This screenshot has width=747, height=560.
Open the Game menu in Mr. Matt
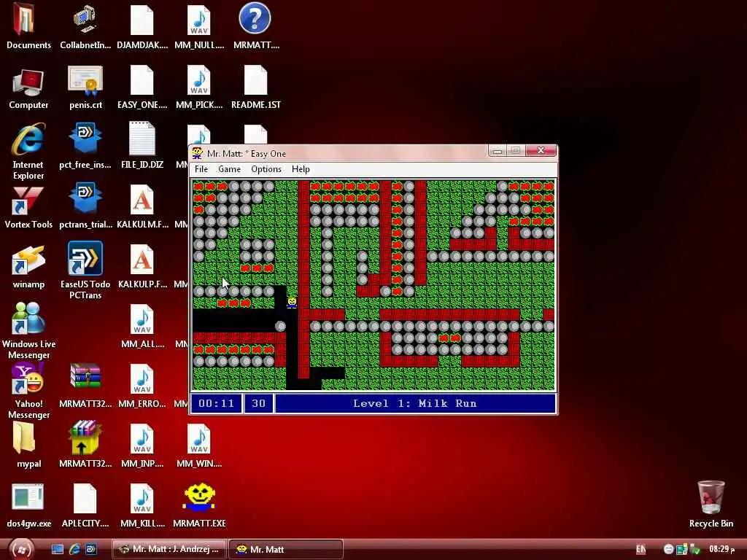click(229, 169)
